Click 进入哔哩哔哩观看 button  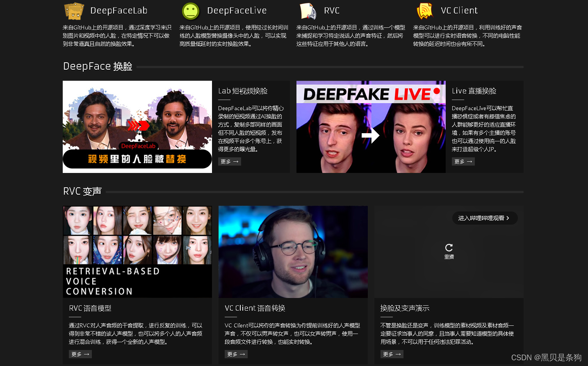tap(485, 218)
